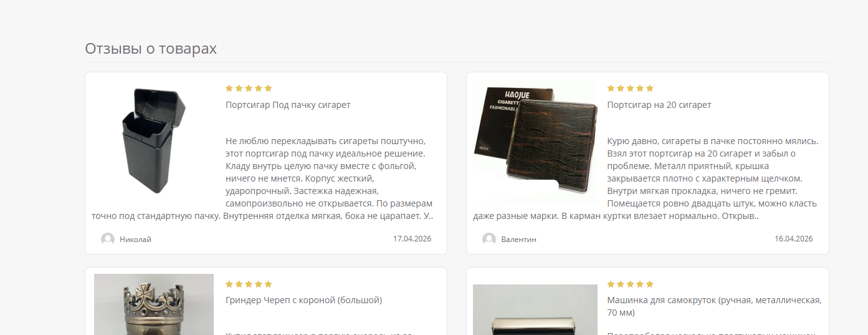Open Гриндер Череп с короной (большой) link
Screen dimensions: 868x335
point(303,300)
